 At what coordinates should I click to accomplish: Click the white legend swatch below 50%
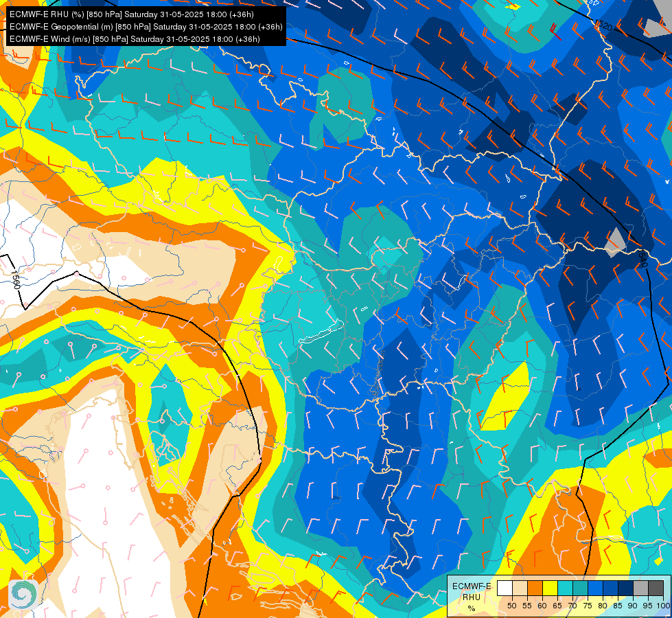[x=505, y=588]
